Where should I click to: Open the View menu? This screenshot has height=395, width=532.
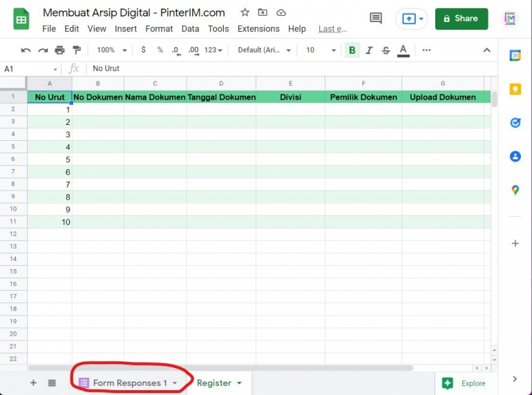[x=97, y=29]
